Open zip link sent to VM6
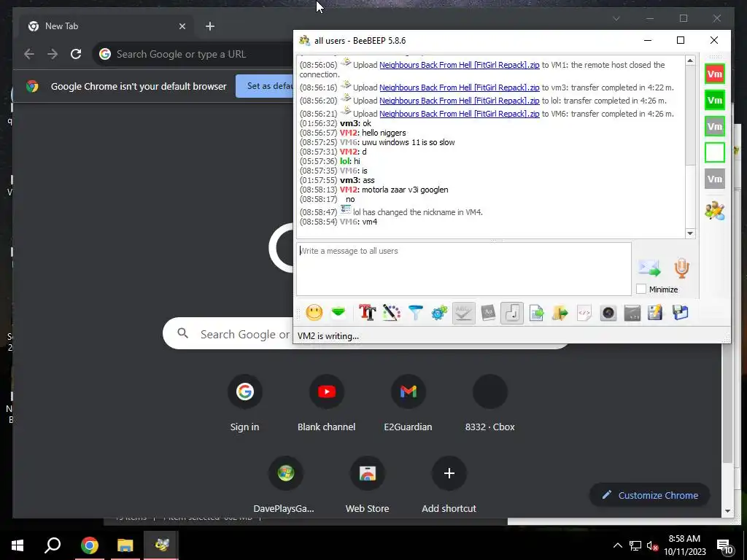 (460, 114)
